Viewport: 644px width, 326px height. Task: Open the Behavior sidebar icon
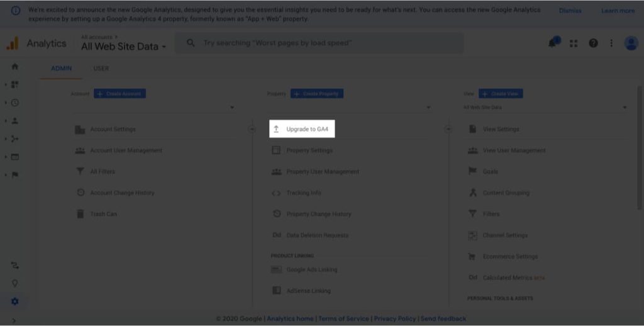coord(15,157)
